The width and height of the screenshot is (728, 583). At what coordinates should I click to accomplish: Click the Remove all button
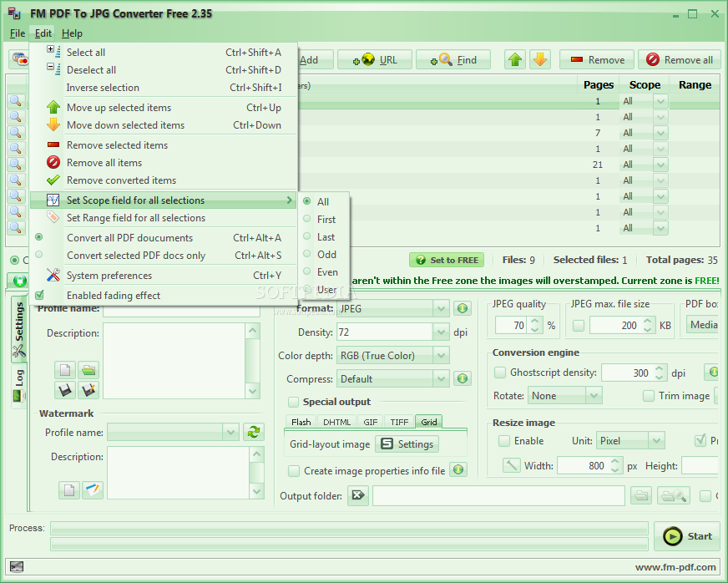[680, 59]
